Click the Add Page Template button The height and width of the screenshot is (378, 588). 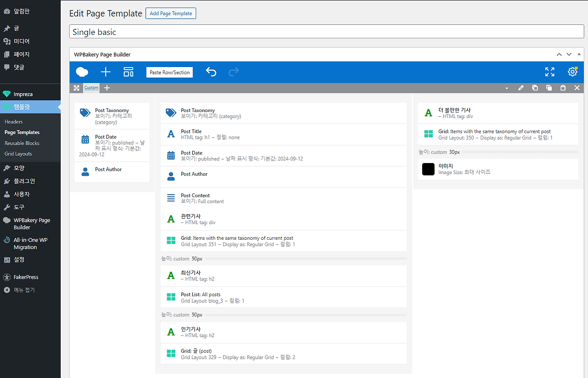pyautogui.click(x=171, y=13)
